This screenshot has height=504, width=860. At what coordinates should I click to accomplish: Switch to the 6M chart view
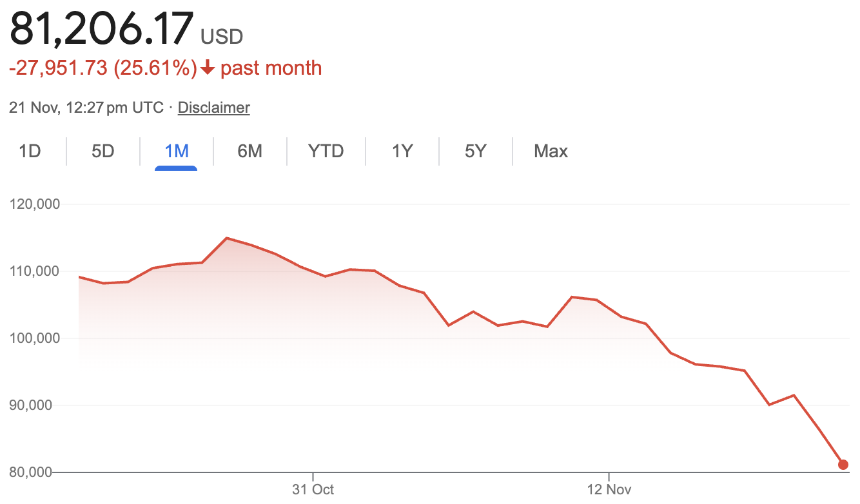coord(250,151)
